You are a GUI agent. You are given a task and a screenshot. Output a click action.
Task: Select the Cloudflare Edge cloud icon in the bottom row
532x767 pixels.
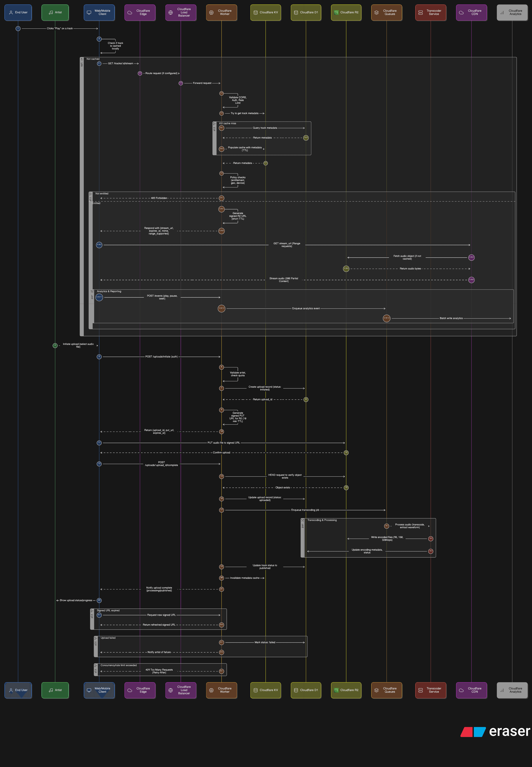[130, 690]
